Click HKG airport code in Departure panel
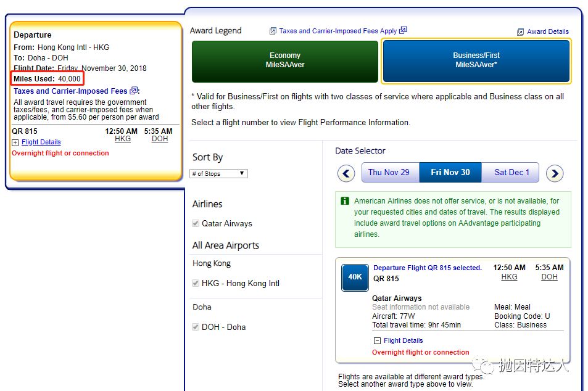 tap(123, 139)
